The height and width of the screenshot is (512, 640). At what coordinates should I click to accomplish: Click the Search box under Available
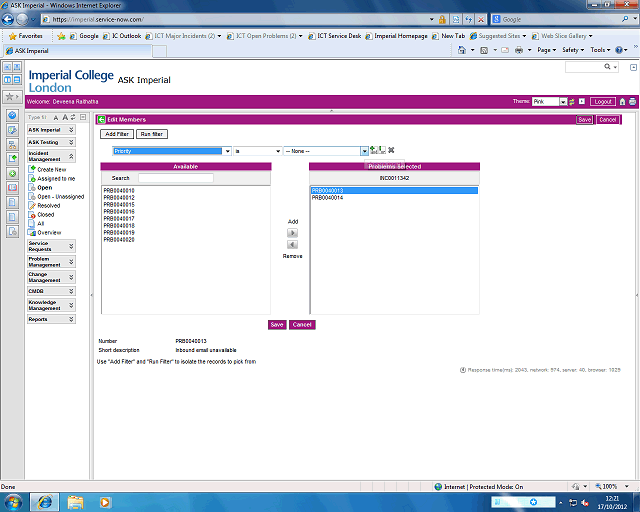click(x=175, y=178)
